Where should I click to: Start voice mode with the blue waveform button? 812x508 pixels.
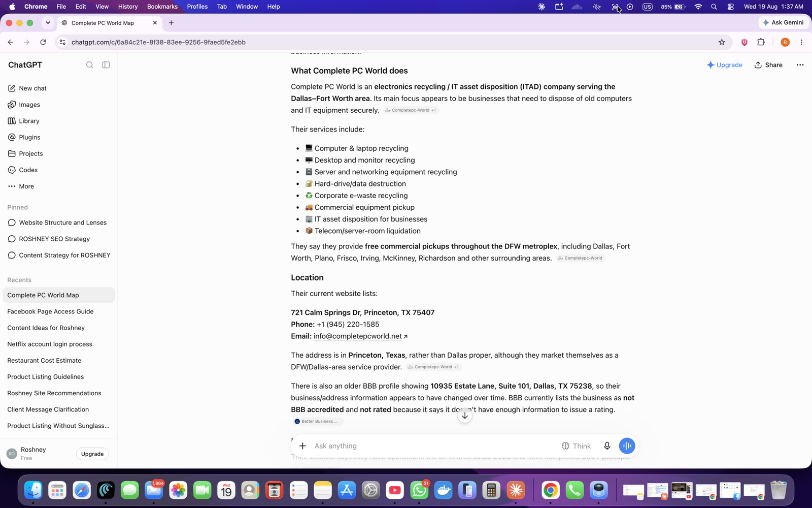click(627, 446)
